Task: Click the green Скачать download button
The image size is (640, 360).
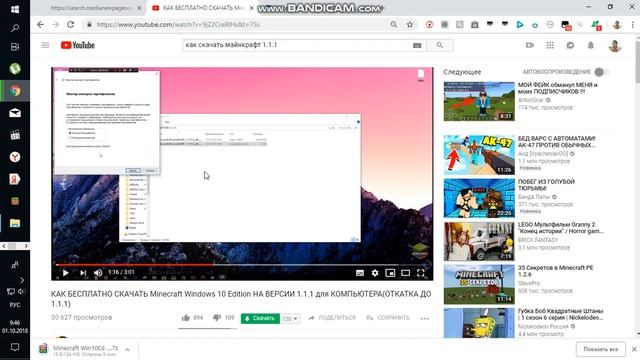Action: 260,318
